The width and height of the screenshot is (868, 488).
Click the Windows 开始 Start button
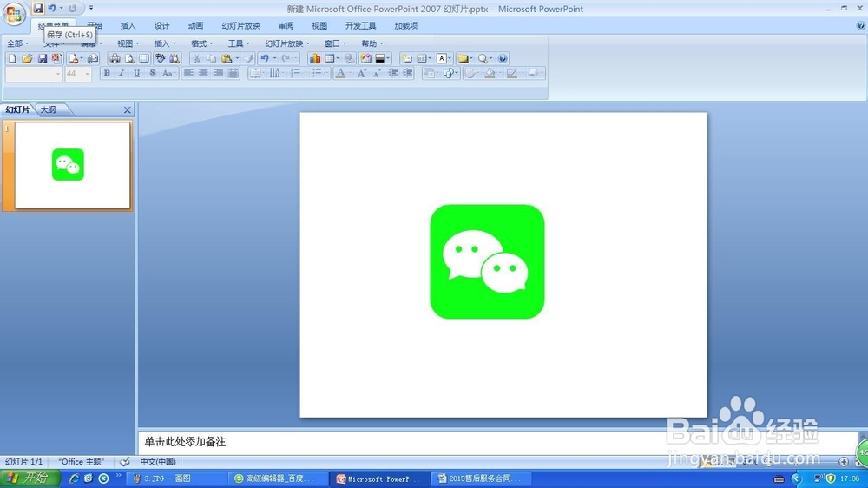coord(29,478)
